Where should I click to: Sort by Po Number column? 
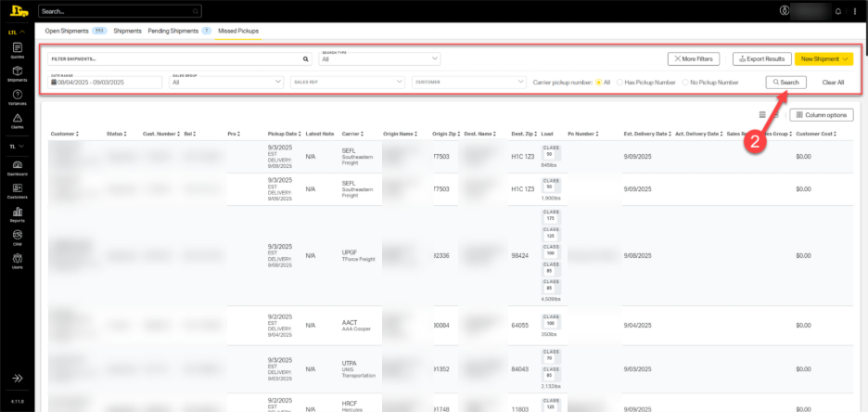click(583, 134)
